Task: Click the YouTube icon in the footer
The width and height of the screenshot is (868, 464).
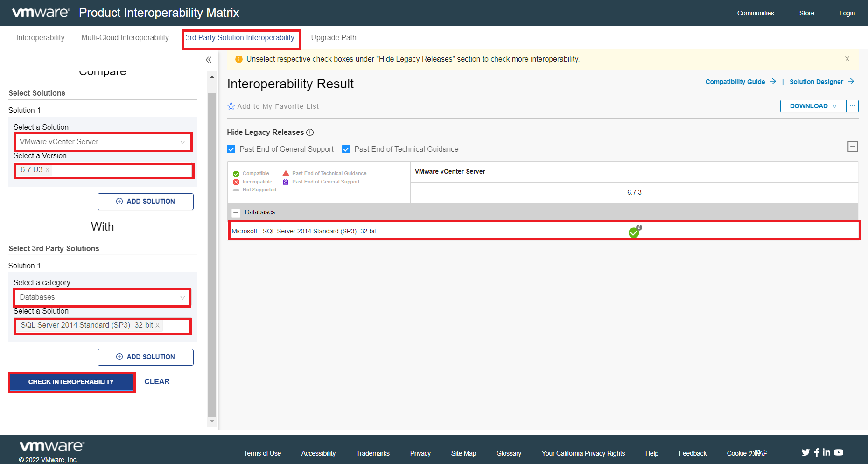Action: 839,452
